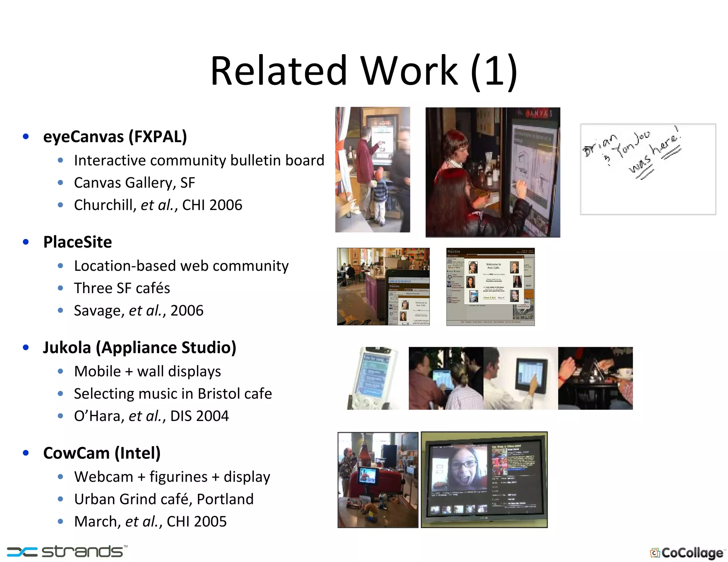728x562 pixels.
Task: Click the "Brian & Tonjou was here!" handwritten note image
Action: point(648,169)
